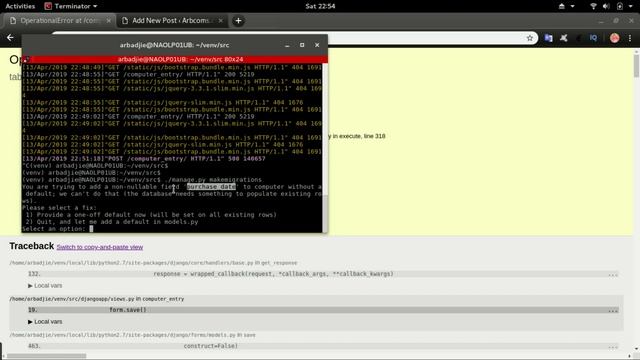
Task: Open the system menu arrow at far right
Action: pyautogui.click(x=631, y=6)
